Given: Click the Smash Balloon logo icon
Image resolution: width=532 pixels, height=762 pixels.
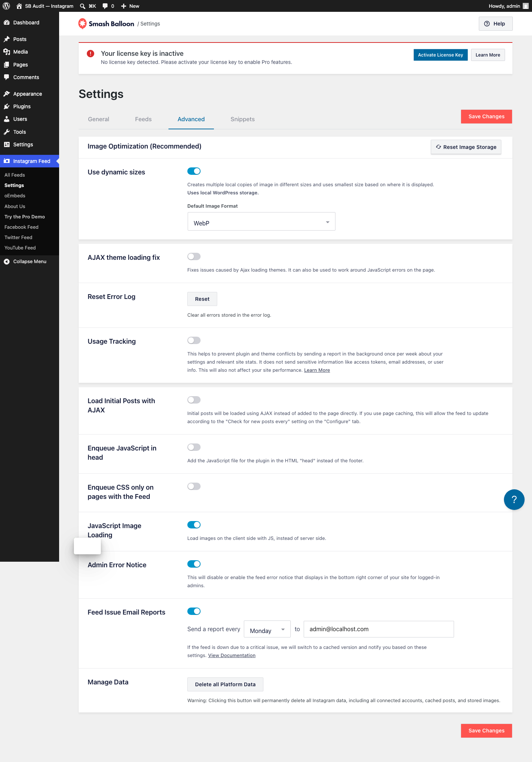Looking at the screenshot, I should coord(82,24).
